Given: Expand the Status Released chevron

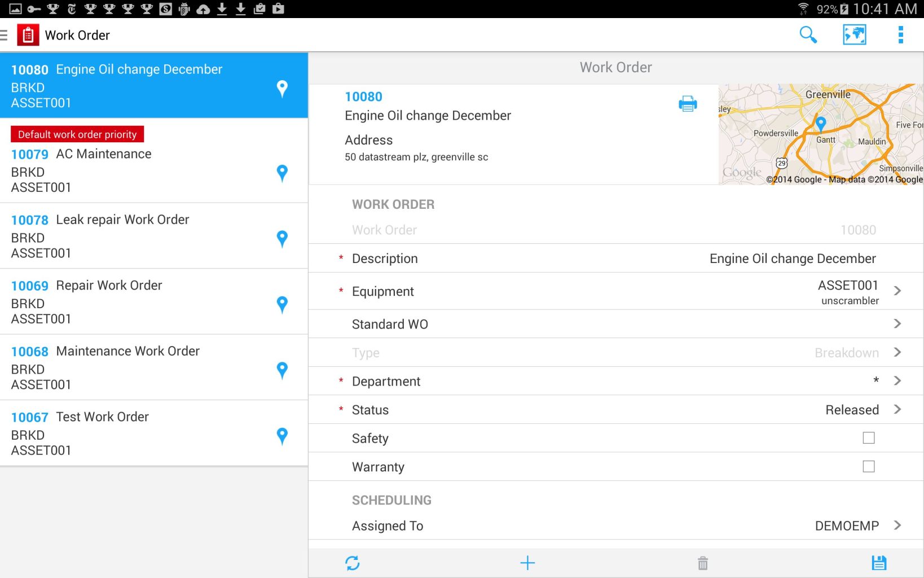Looking at the screenshot, I should (x=897, y=409).
